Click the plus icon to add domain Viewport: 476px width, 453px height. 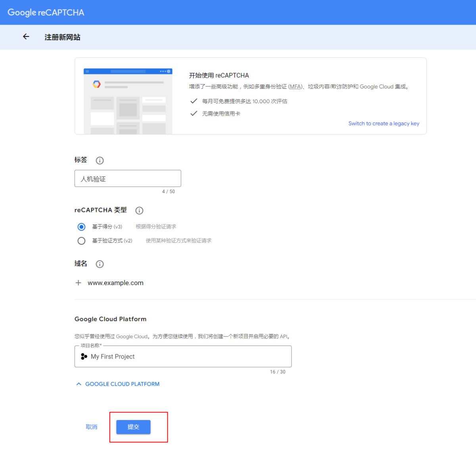(x=79, y=283)
